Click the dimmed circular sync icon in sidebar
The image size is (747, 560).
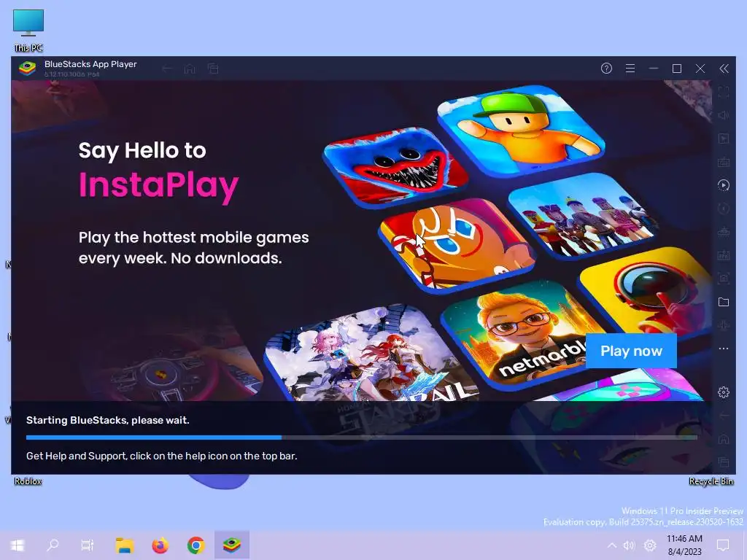tap(723, 209)
